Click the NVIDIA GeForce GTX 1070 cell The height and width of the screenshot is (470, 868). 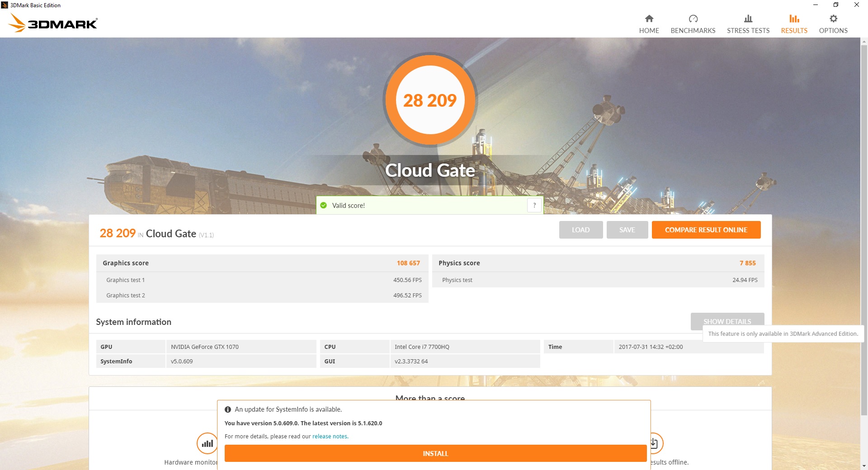click(241, 347)
